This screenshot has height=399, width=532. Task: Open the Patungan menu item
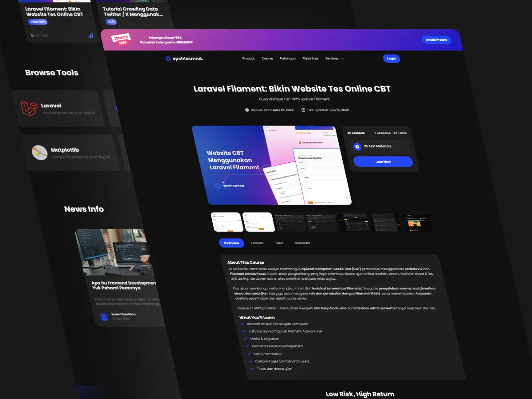[288, 59]
